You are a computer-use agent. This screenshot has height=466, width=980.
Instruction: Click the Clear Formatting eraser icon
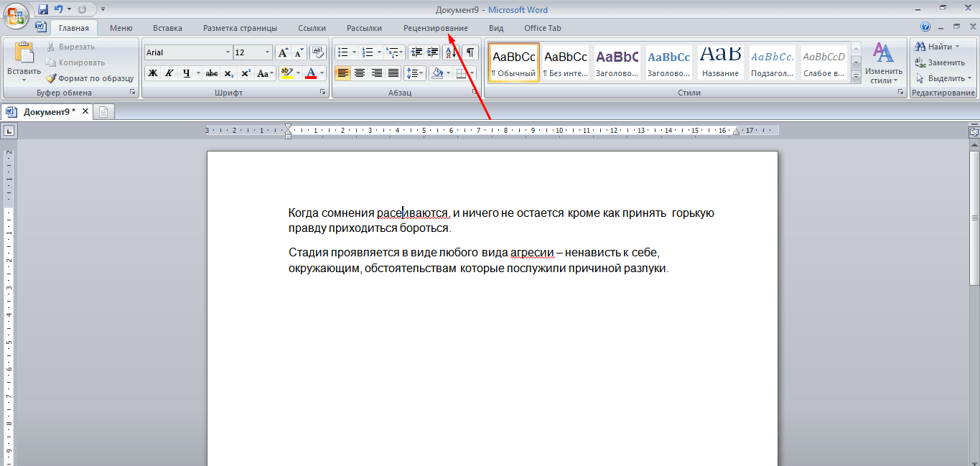[318, 52]
